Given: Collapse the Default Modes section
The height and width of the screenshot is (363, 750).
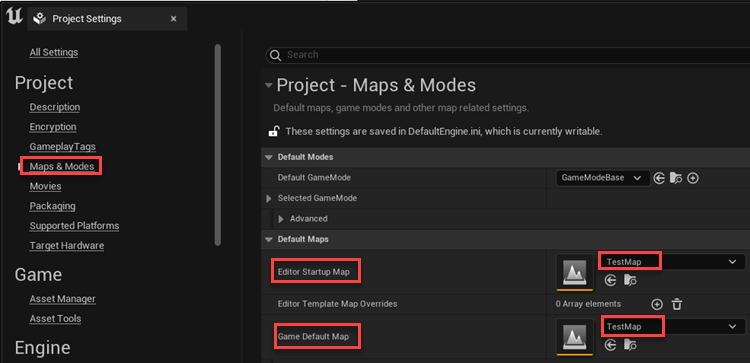Looking at the screenshot, I should (x=269, y=157).
